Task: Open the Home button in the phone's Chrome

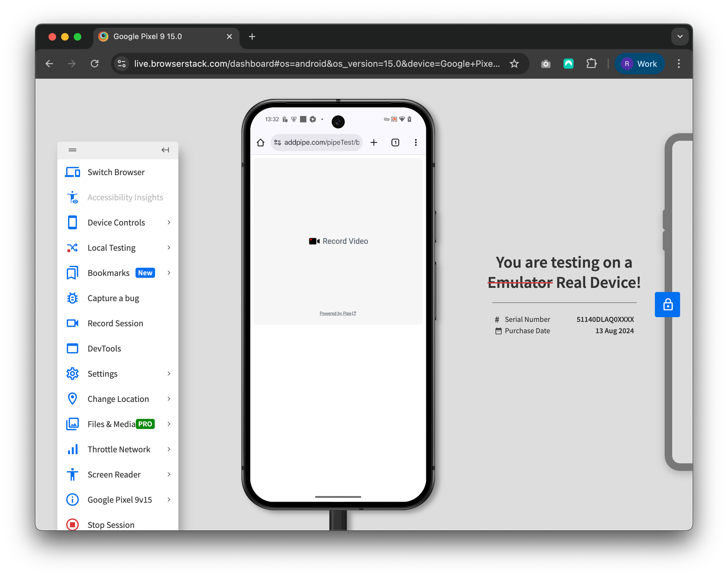Action: [260, 142]
